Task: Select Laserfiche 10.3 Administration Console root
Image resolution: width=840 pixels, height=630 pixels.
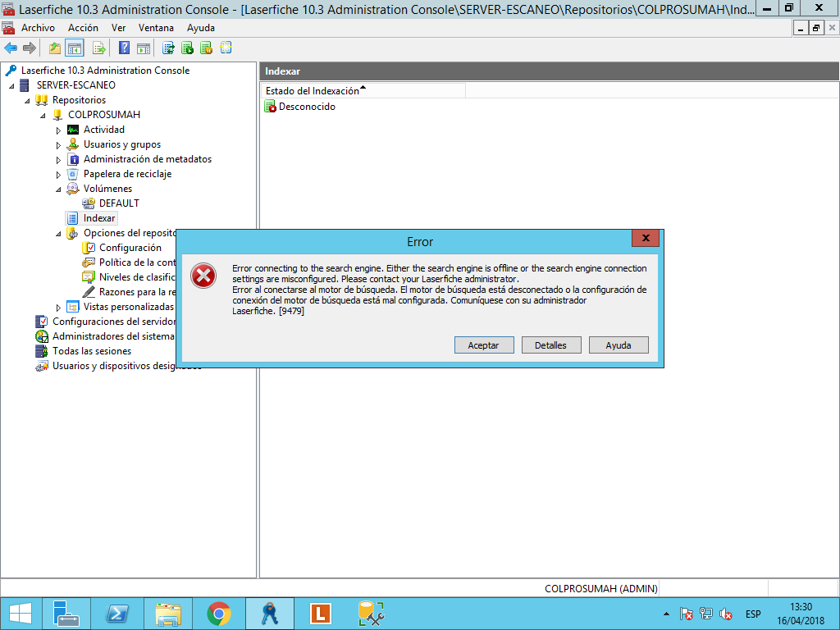Action: 105,71
